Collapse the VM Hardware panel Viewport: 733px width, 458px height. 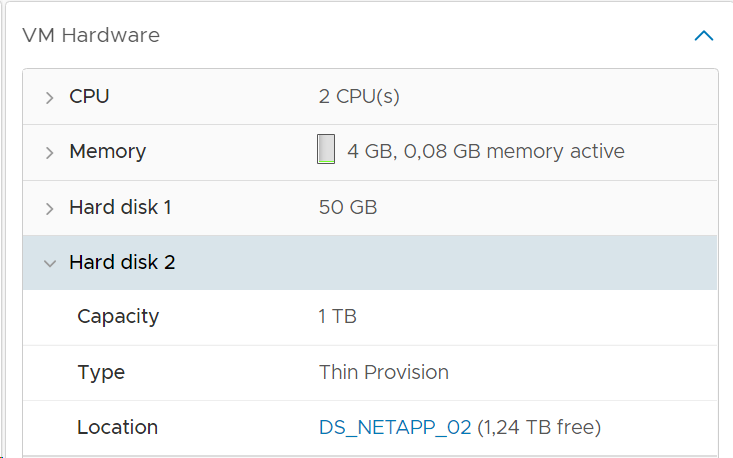(704, 36)
